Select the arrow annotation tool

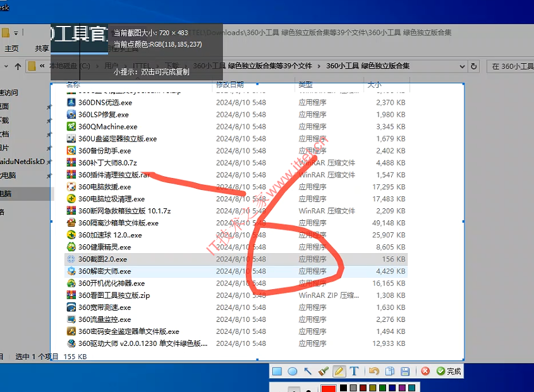point(308,371)
